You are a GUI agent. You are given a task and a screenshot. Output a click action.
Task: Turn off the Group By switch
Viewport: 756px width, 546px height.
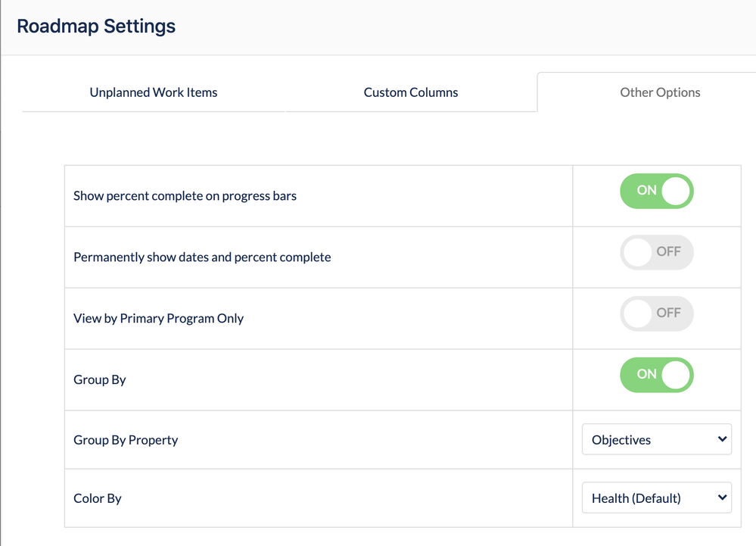(x=656, y=375)
